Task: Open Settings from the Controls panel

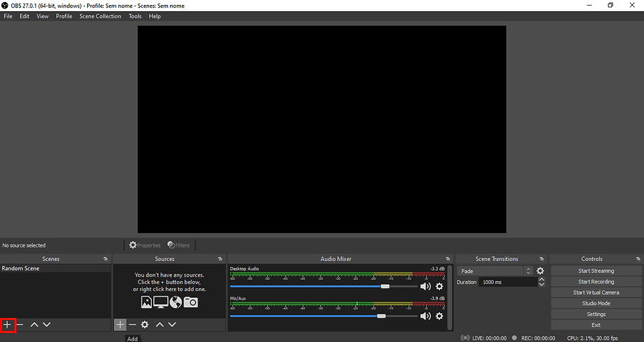Action: [x=596, y=314]
